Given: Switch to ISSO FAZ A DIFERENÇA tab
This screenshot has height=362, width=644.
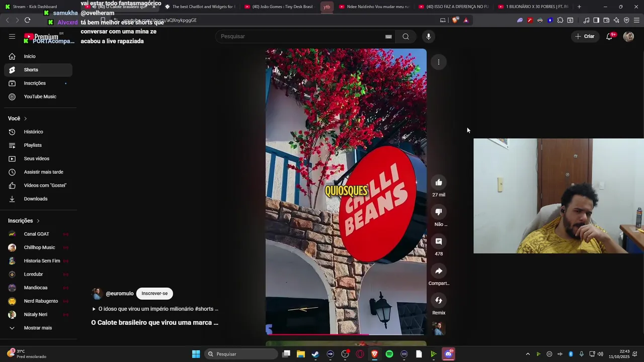Looking at the screenshot, I should click(x=454, y=7).
